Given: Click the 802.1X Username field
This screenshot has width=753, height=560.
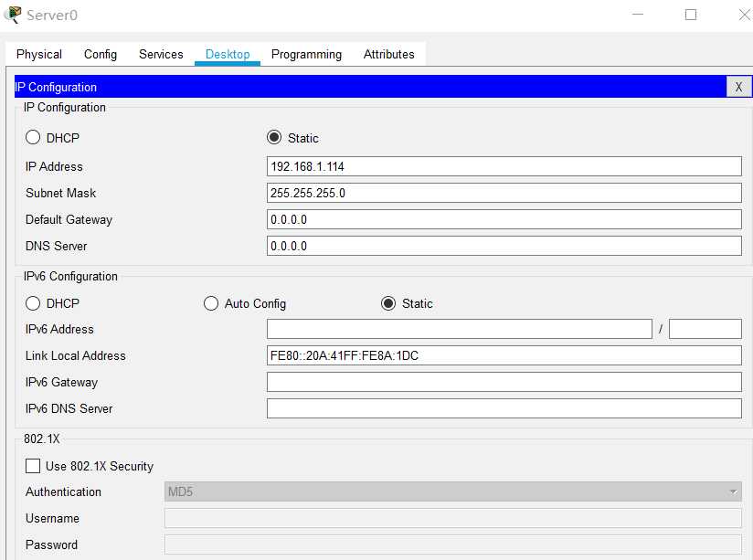Looking at the screenshot, I should pos(453,518).
